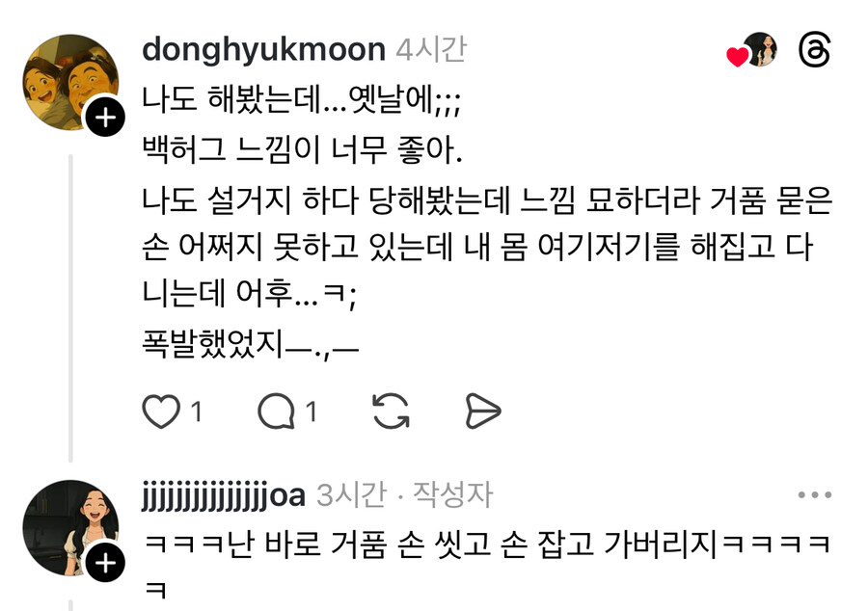868x611 pixels.
Task: Follow jjjjjjjjjjjjjjjoa using the plus badge
Action: [105, 563]
